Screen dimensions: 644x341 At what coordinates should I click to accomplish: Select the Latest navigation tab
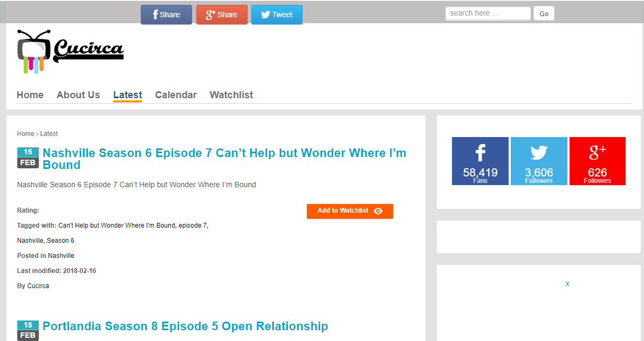pos(127,95)
